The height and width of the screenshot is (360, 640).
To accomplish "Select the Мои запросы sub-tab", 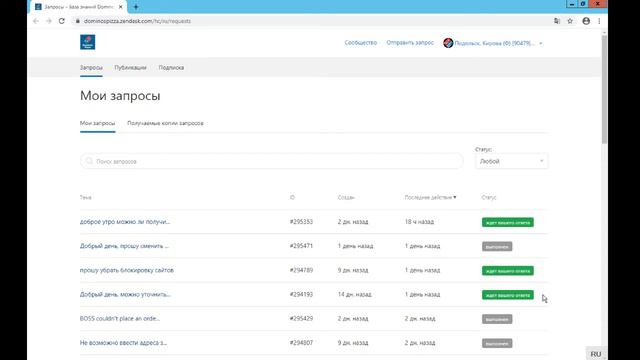I will (98, 123).
